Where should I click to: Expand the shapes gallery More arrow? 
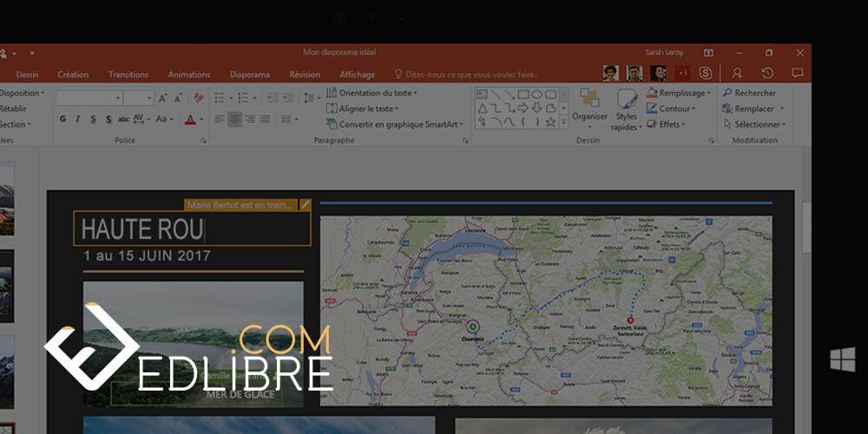[563, 123]
